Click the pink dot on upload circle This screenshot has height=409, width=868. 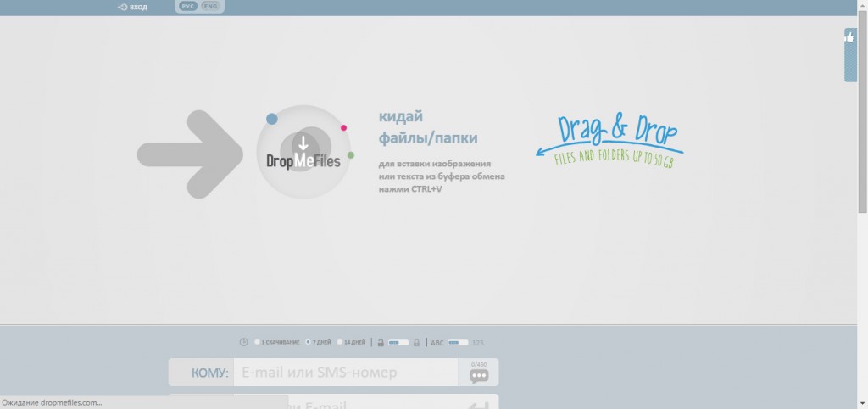click(343, 127)
